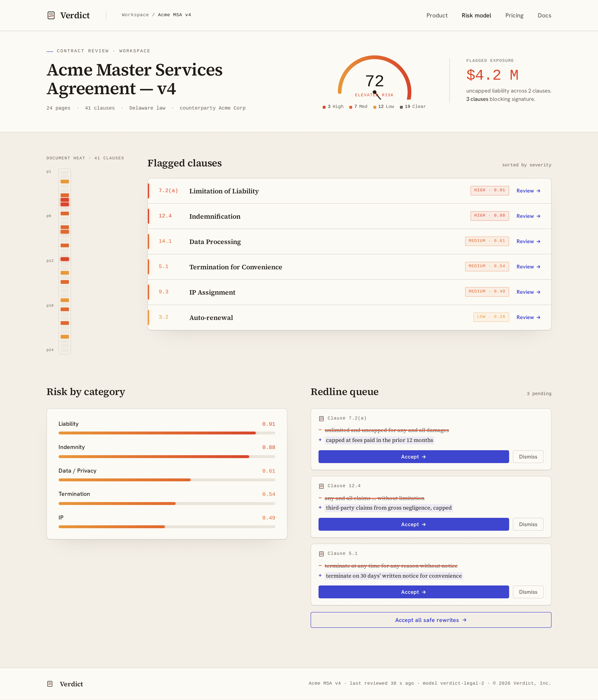This screenshot has height=700, width=598.
Task: Click the 'sorted by severity' label
Action: pos(526,165)
